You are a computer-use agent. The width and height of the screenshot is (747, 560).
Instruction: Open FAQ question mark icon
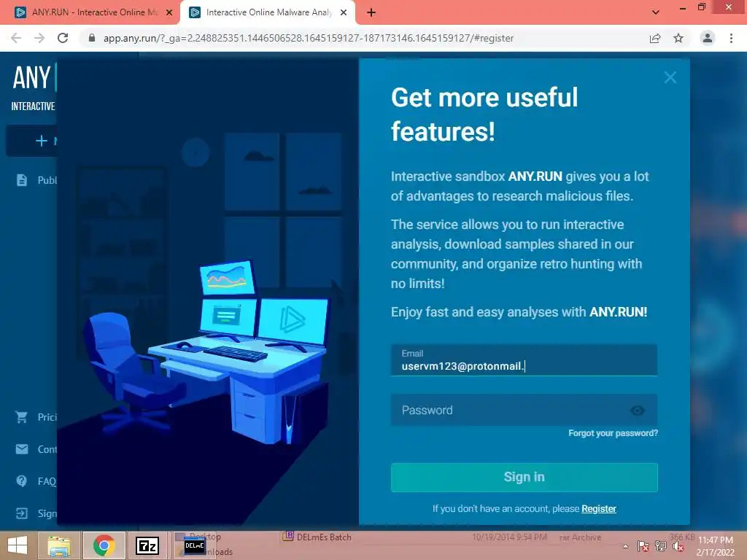click(21, 481)
